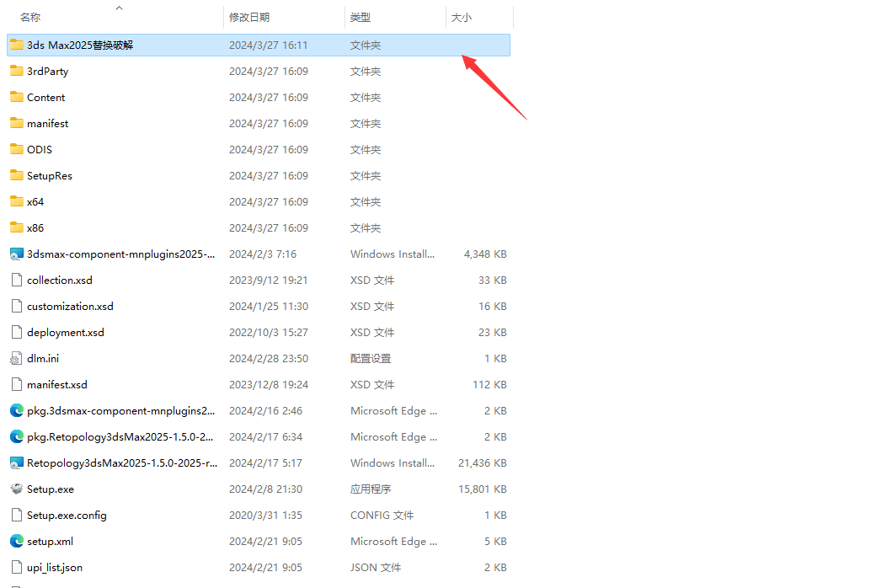This screenshot has height=588, width=892.
Task: Select the x64 folder name
Action: point(35,202)
